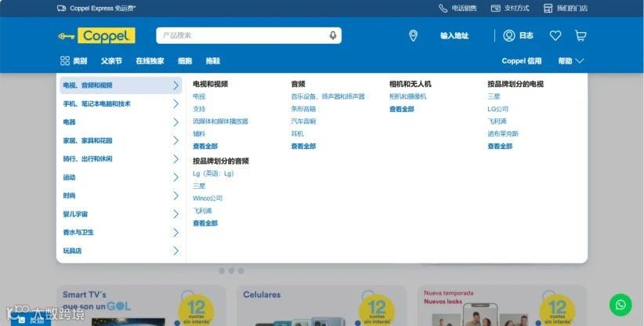Viewport: 644px width, 326px height.
Task: Open the 条形音箱 link
Action: [303, 109]
